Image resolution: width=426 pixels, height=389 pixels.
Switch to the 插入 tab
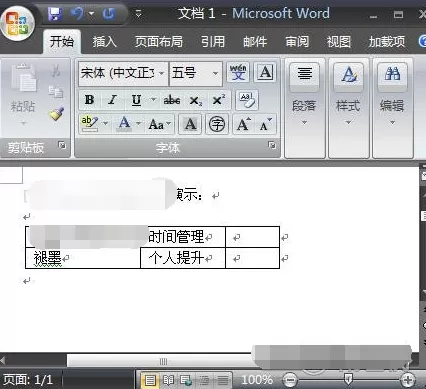[105, 42]
